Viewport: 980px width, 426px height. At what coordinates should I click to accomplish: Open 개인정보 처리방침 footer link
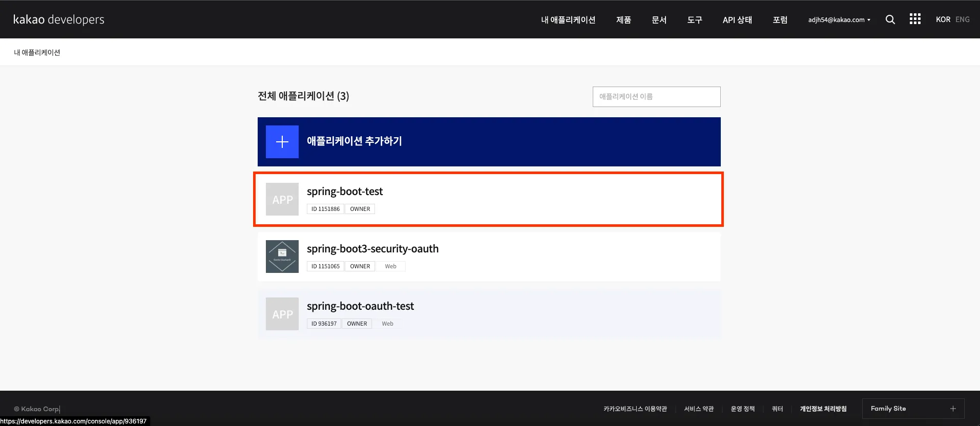(x=823, y=409)
